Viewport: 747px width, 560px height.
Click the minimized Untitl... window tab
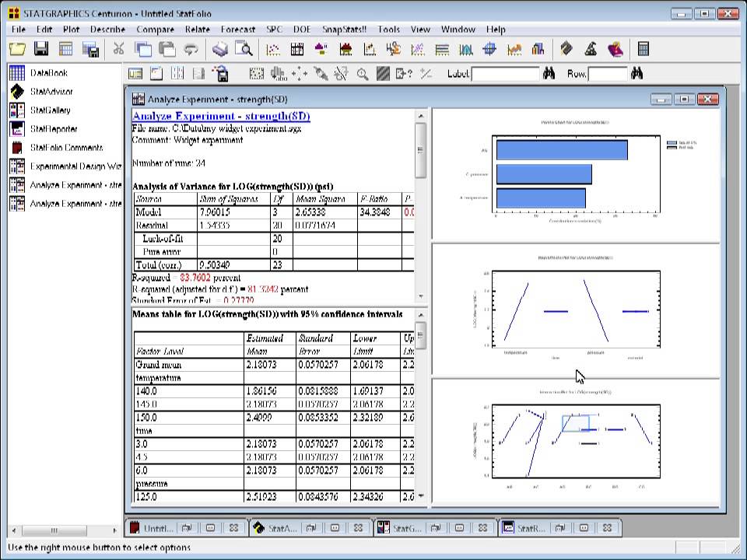pyautogui.click(x=158, y=528)
